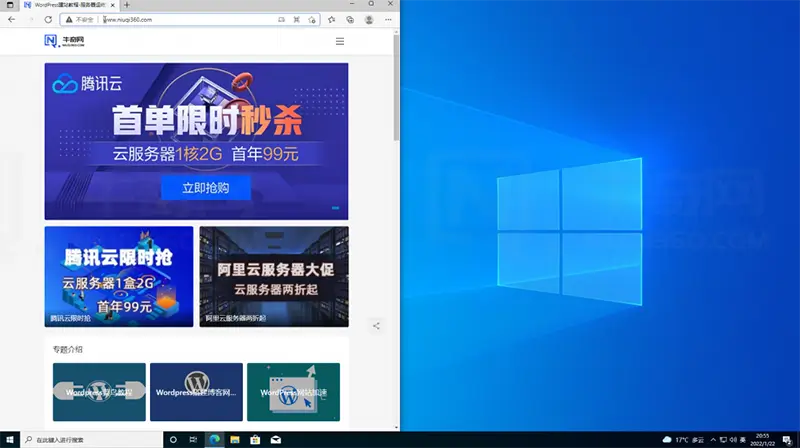Screen dimensions: 800x448
Task: Open Cortana from the taskbar
Action: point(173,439)
